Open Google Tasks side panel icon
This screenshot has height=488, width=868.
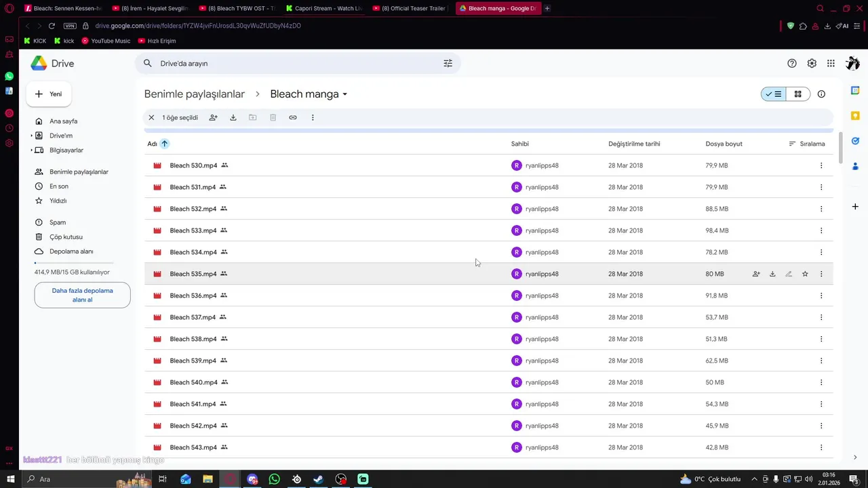click(855, 141)
